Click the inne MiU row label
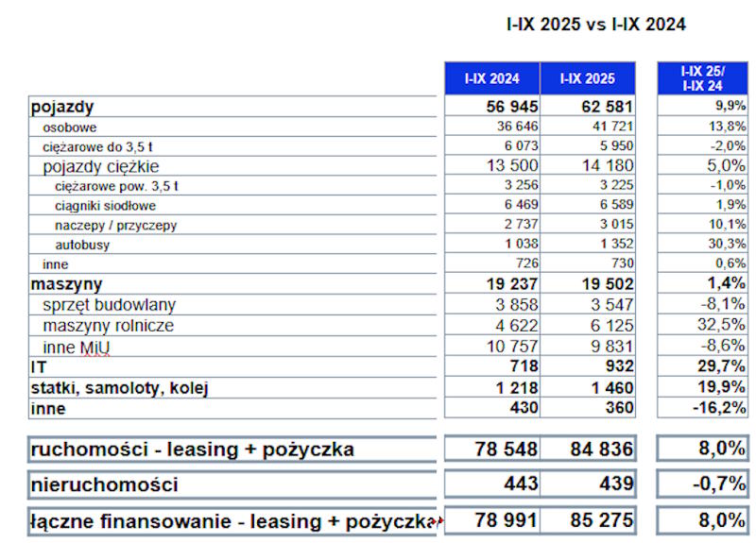756x543 pixels. (x=77, y=347)
